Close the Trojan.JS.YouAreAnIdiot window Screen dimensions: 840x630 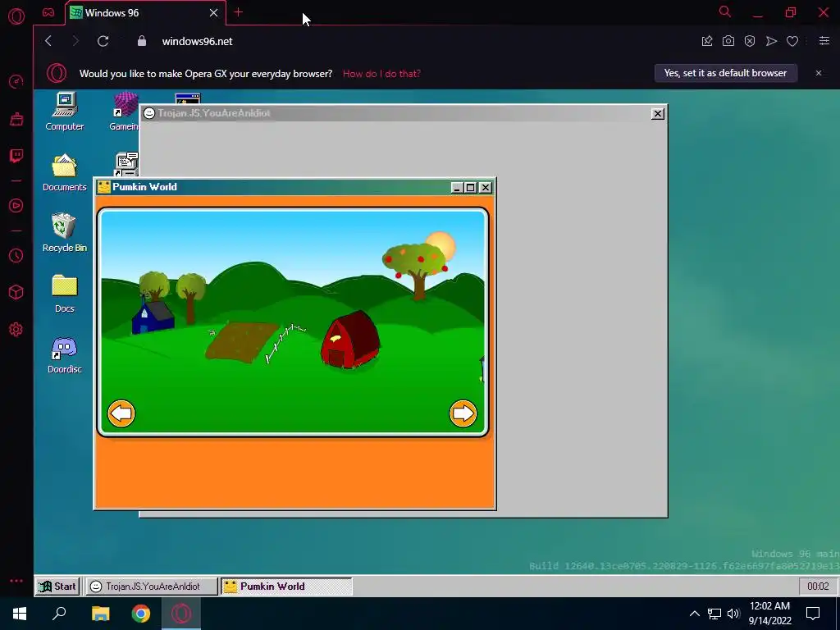[657, 113]
